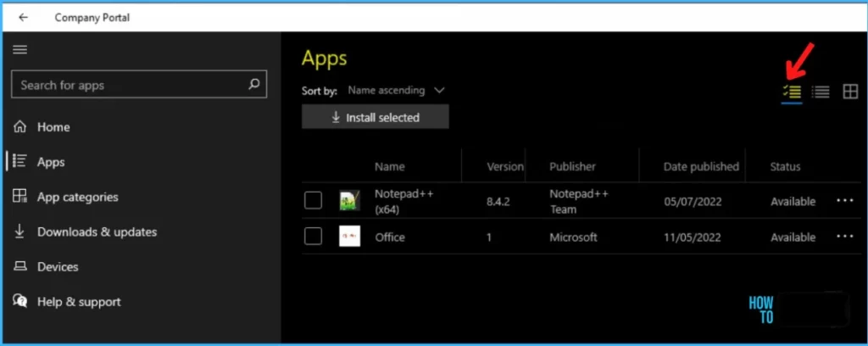Open the Sort by Name ascending dropdown
868x346 pixels.
pos(397,90)
